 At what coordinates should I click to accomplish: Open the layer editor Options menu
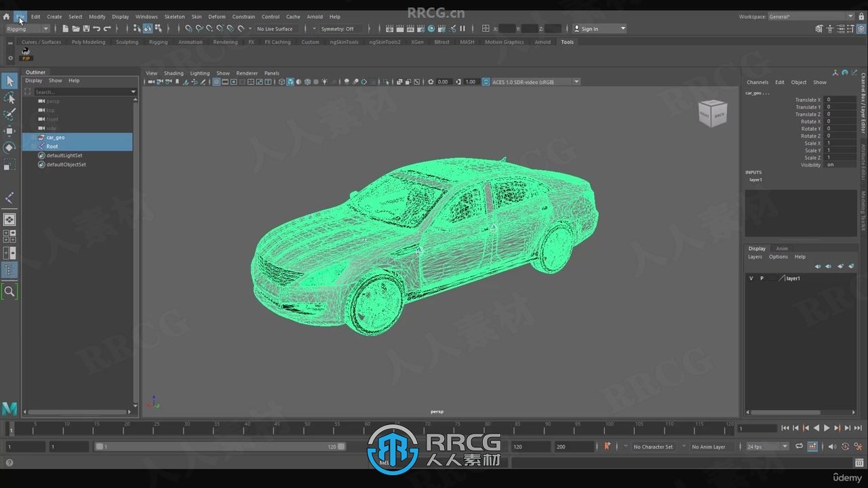(x=778, y=257)
